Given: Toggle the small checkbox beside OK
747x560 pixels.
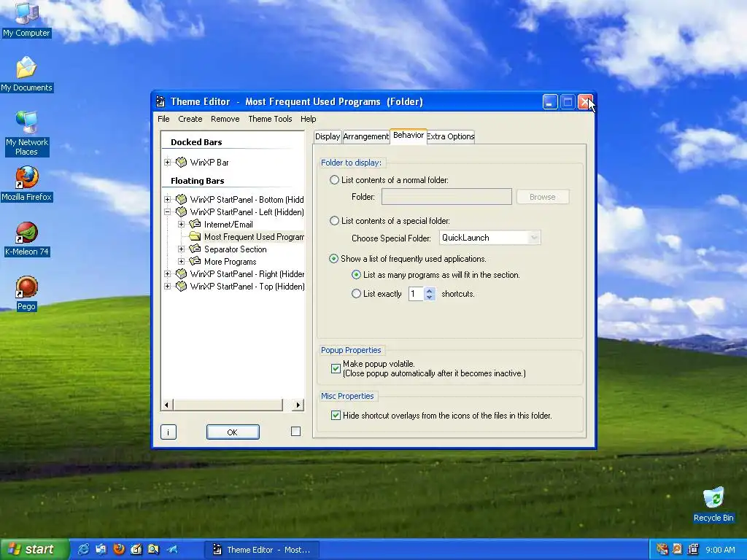Looking at the screenshot, I should pyautogui.click(x=296, y=432).
